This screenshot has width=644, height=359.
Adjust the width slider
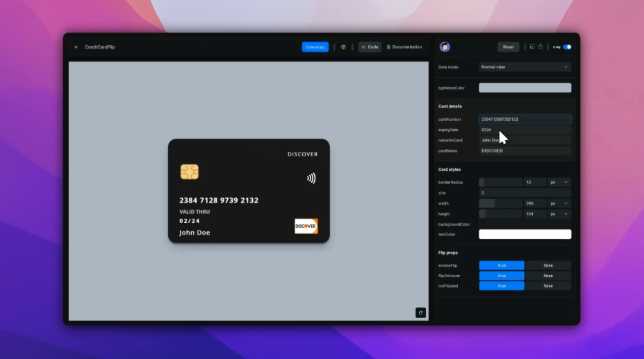[x=500, y=203]
